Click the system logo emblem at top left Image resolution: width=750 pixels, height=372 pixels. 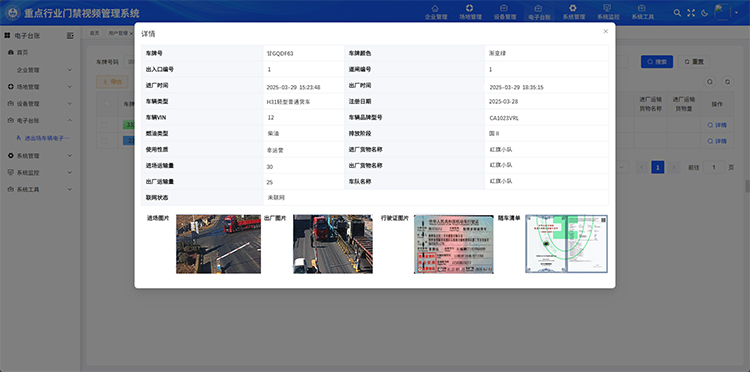12,13
